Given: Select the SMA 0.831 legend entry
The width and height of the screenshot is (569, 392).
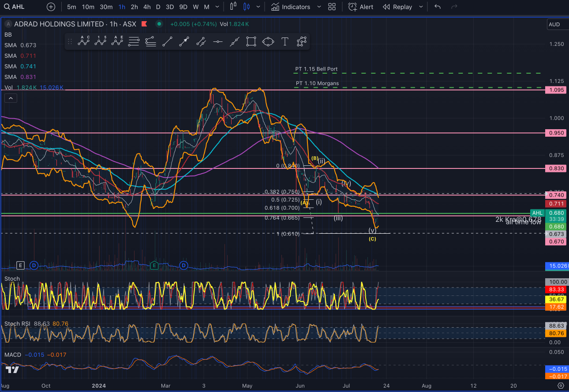Looking at the screenshot, I should [x=20, y=77].
